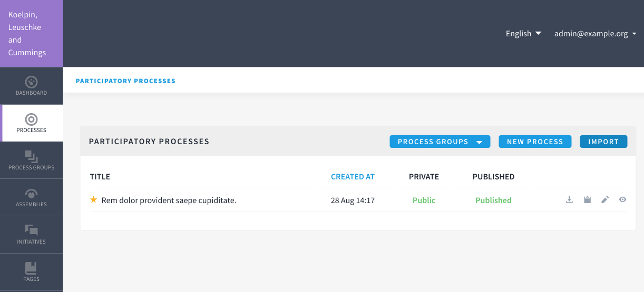Go to Process Groups in the sidebar
Image resolution: width=644 pixels, height=292 pixels.
point(32,160)
